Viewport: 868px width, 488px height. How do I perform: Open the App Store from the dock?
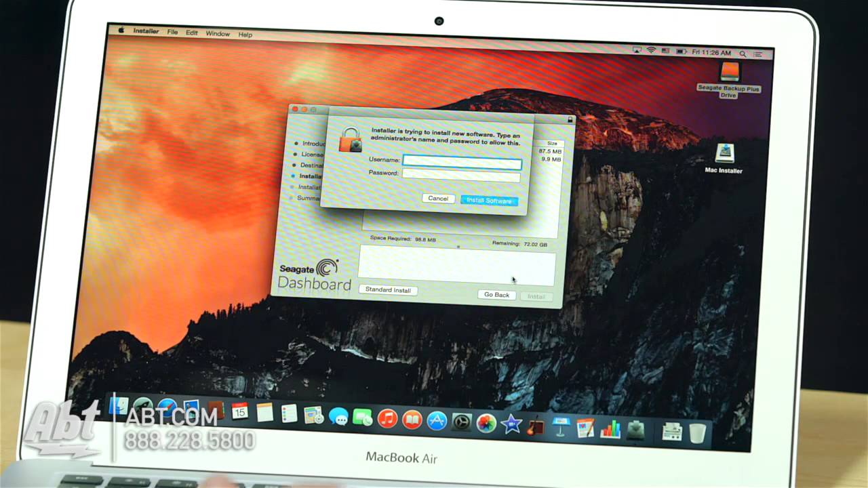point(437,421)
